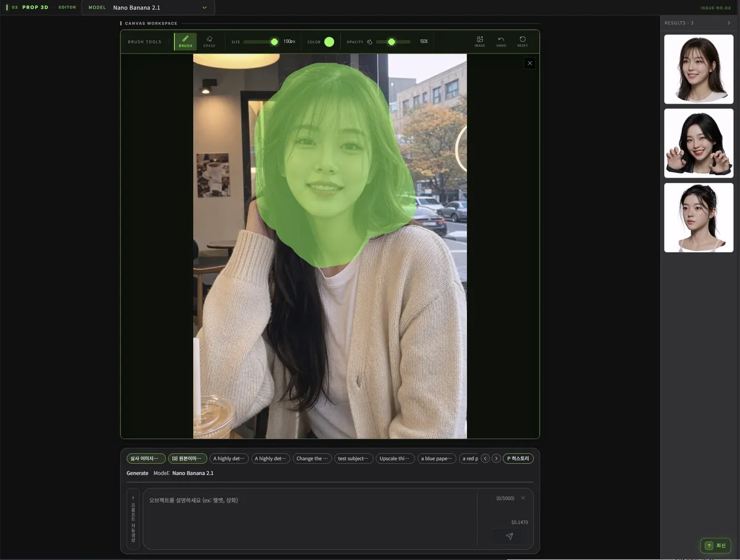
Task: Adjust the Opacity slider
Action: click(393, 42)
